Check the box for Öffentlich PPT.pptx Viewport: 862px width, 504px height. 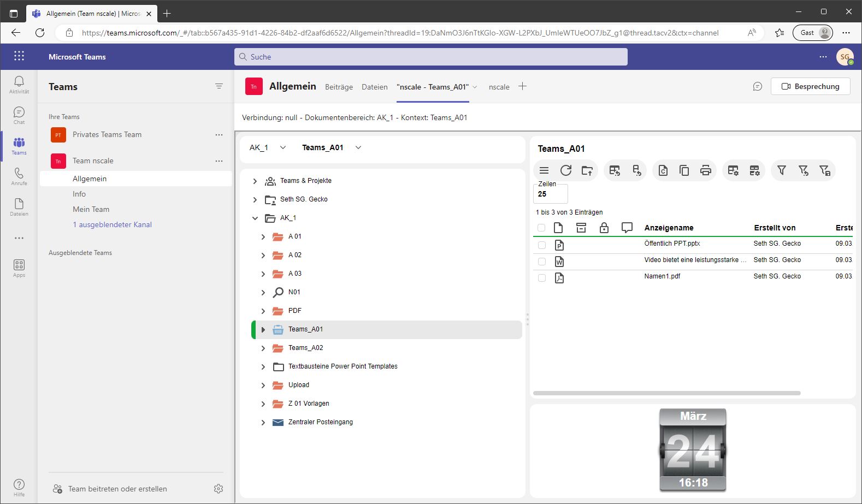coord(542,245)
